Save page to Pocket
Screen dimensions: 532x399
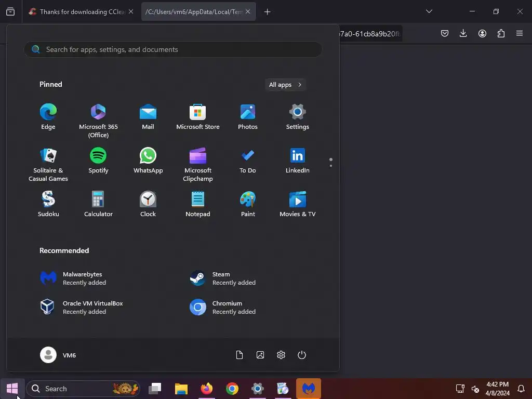[445, 33]
